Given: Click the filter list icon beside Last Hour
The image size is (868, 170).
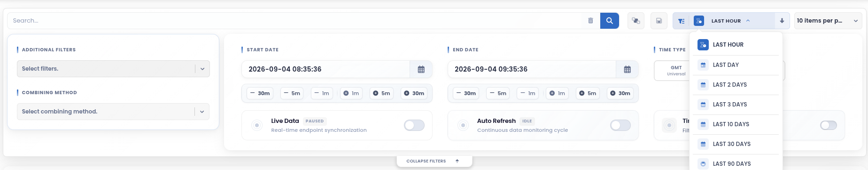Looking at the screenshot, I should point(681,21).
